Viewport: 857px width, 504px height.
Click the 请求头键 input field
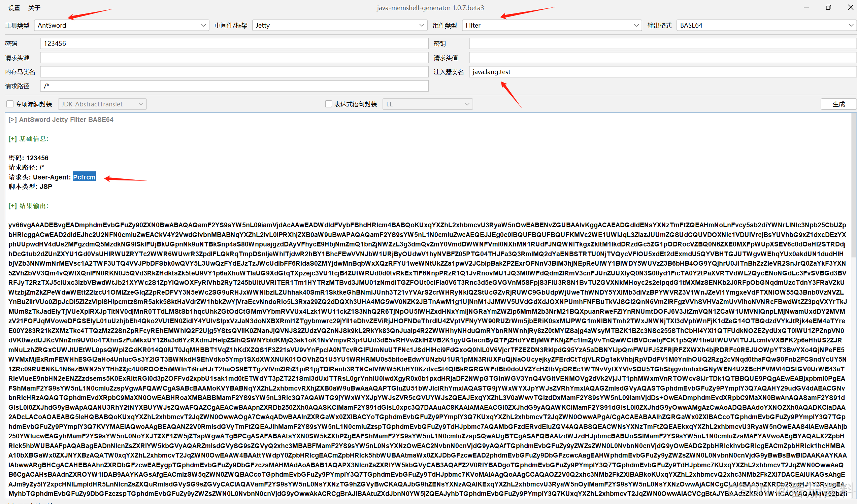pyautogui.click(x=234, y=58)
